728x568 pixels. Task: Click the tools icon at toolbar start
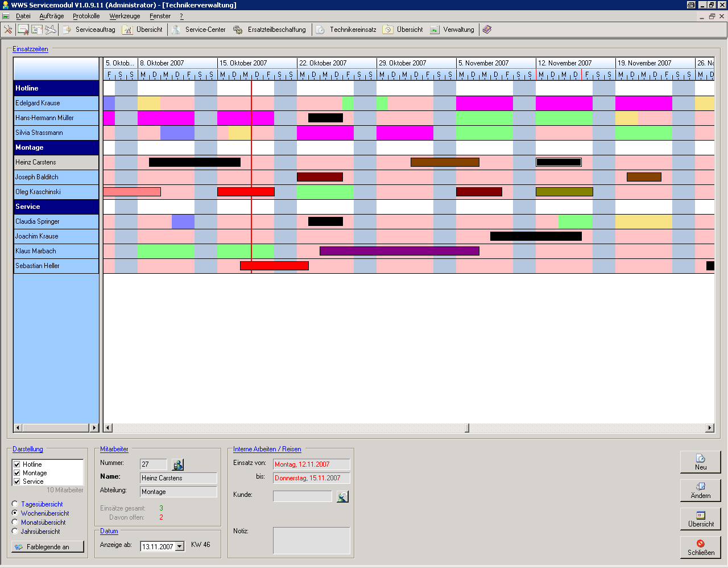coord(8,30)
